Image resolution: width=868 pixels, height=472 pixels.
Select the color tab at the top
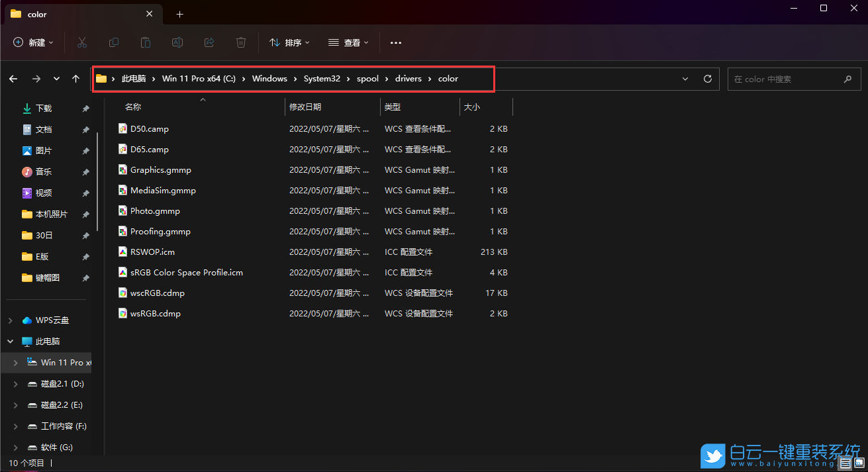point(36,14)
